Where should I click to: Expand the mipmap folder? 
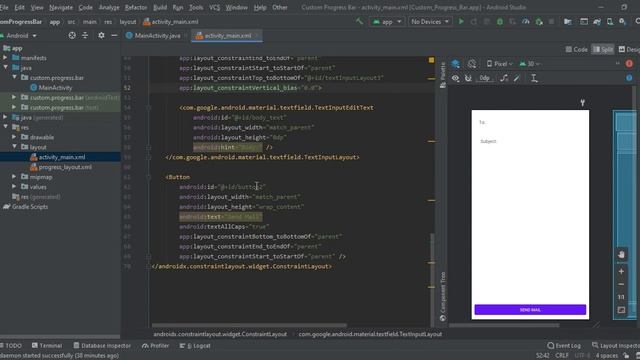coord(14,177)
